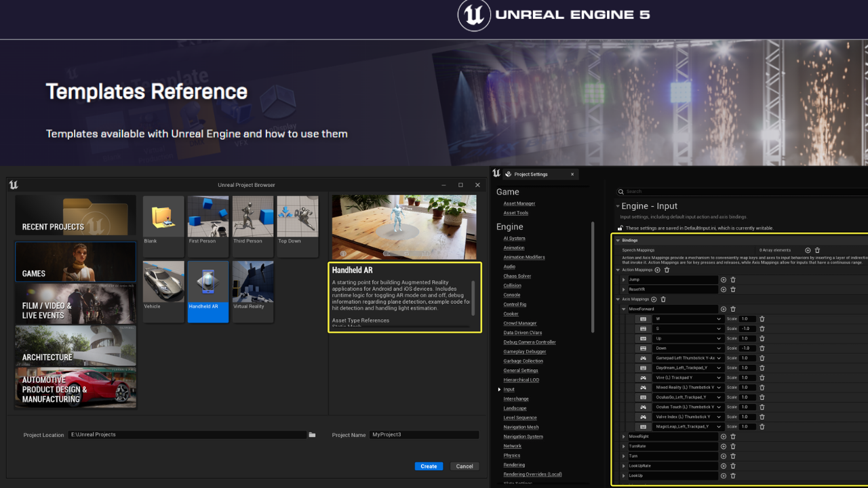Click the Create button
Viewport: 868px width, 488px height.
[x=429, y=466]
